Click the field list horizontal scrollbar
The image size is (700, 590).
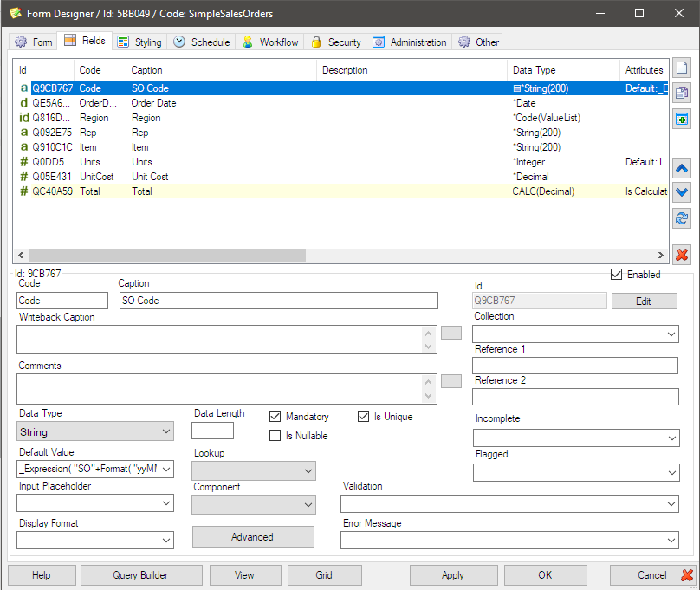pos(165,255)
